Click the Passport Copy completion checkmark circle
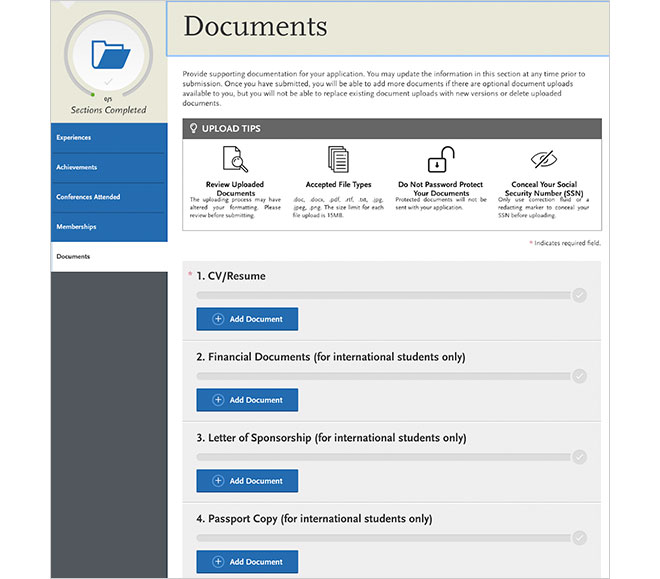 (x=579, y=538)
